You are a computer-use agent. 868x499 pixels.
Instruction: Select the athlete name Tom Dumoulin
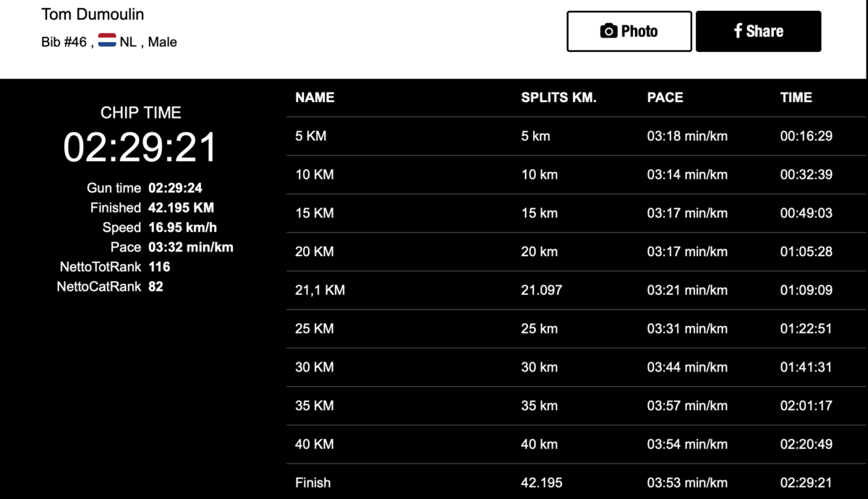coord(93,14)
